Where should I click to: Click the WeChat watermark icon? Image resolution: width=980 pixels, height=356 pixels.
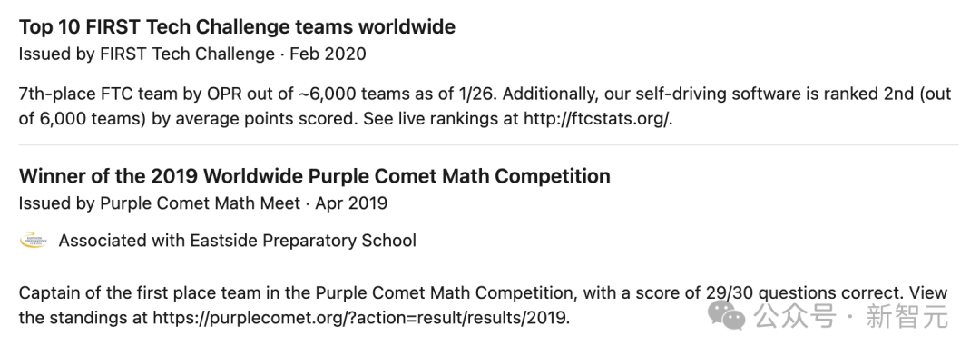point(726,314)
